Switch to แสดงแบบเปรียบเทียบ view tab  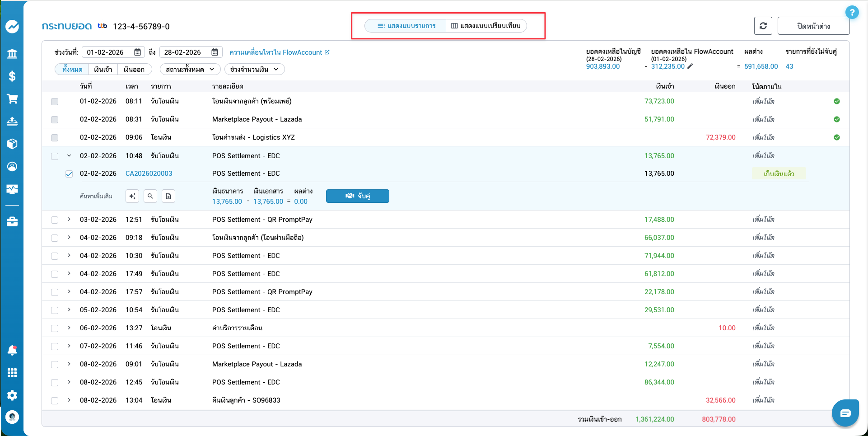click(486, 26)
